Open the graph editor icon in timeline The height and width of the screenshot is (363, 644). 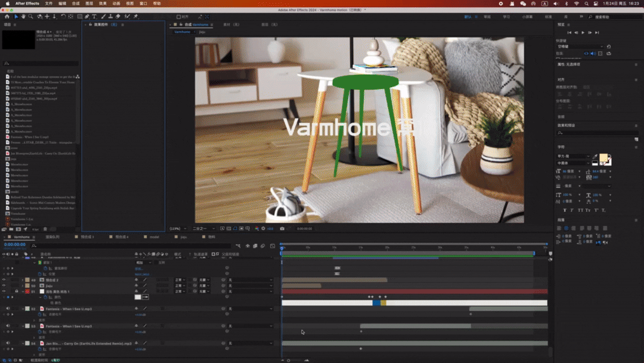pyautogui.click(x=273, y=246)
